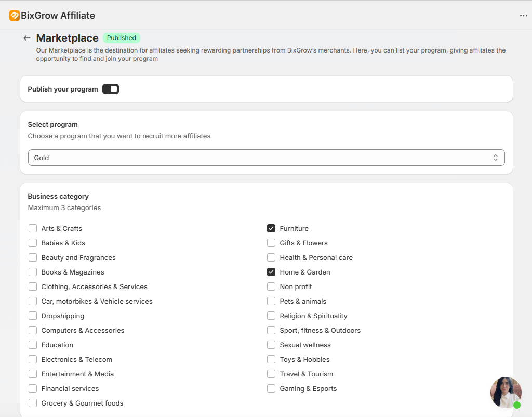Select the Beauty and Fragrances checkbox
Screen dimensions: 532x417
pos(33,257)
